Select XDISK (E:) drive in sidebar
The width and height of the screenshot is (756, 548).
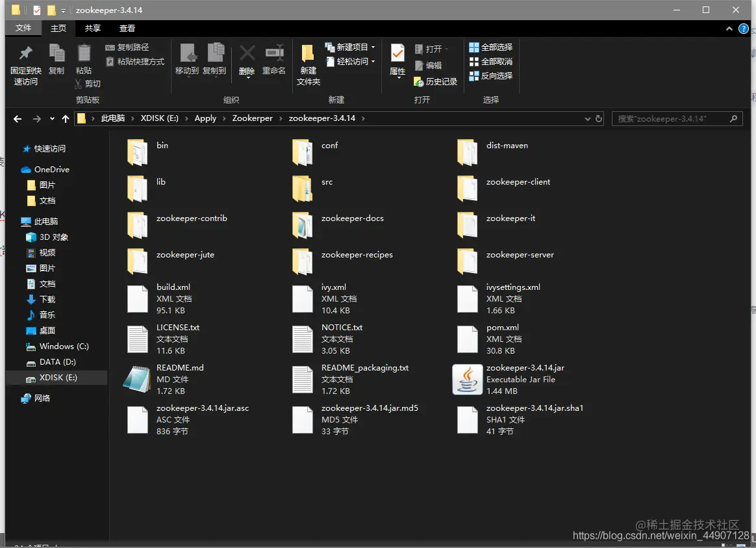[x=56, y=378]
